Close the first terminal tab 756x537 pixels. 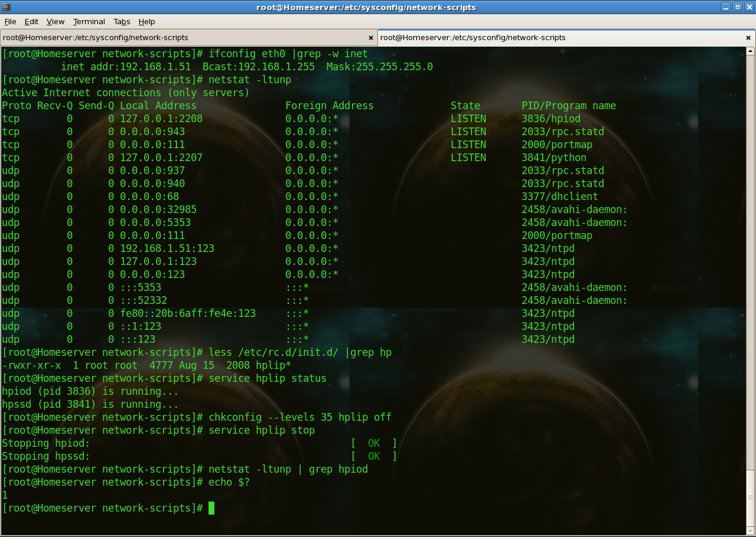(371, 38)
